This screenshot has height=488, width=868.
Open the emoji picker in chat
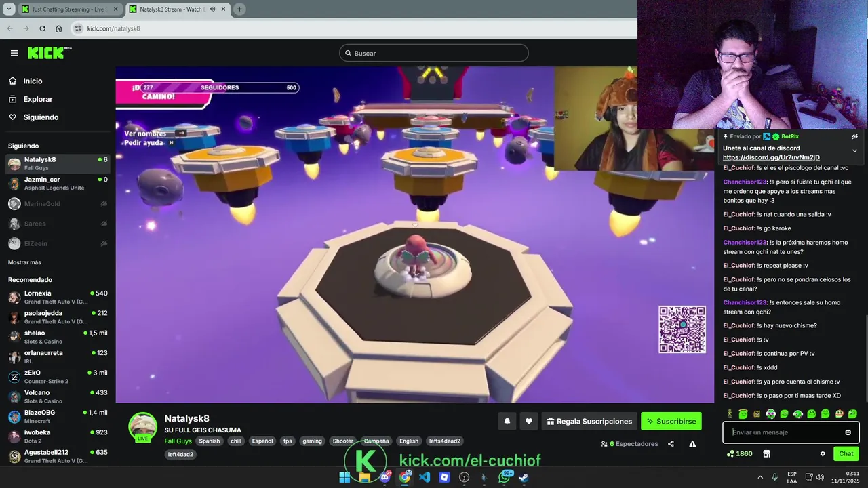pos(848,432)
